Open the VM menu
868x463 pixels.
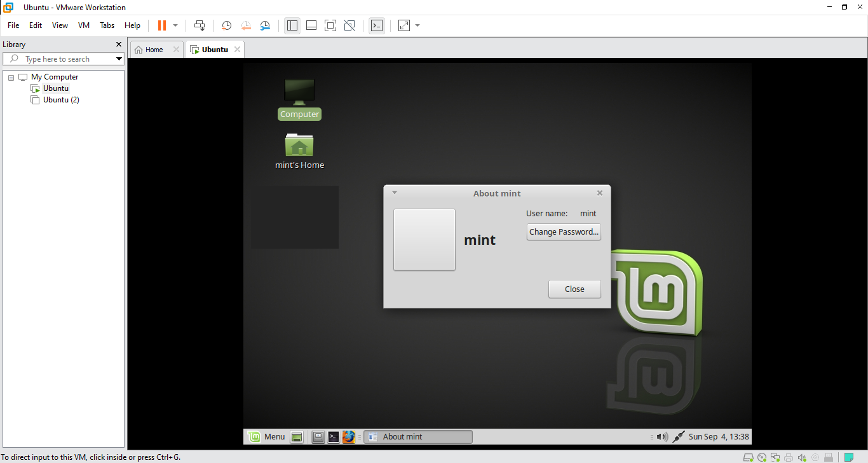[x=84, y=25]
